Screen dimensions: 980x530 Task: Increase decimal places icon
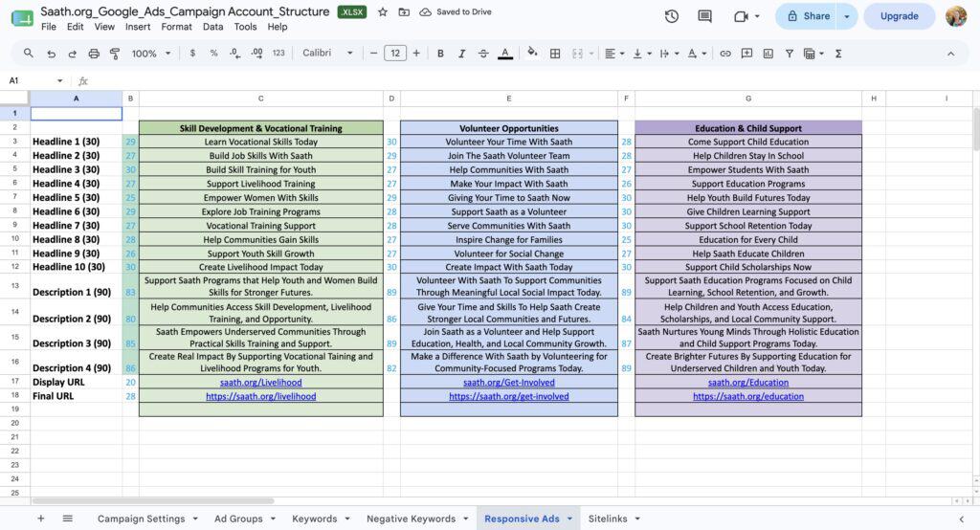click(x=256, y=54)
